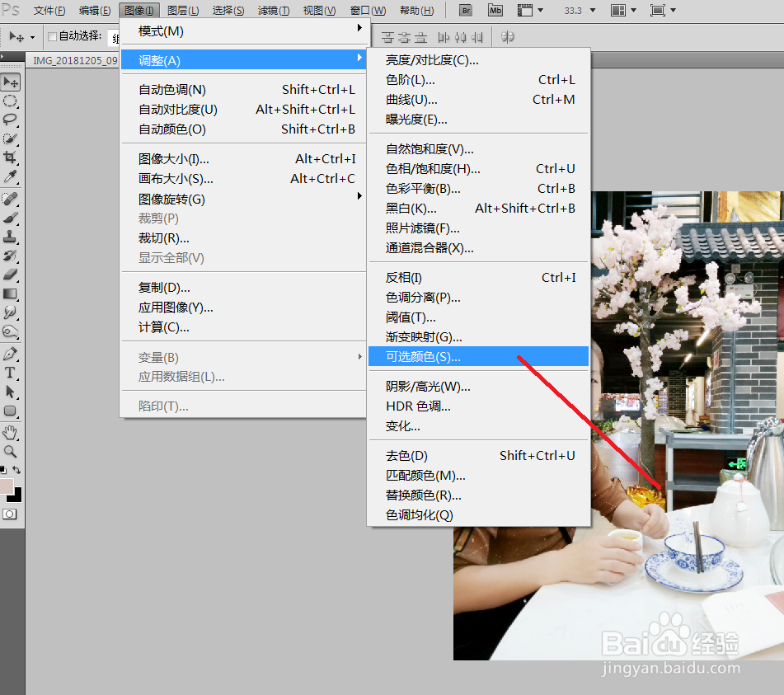The height and width of the screenshot is (695, 784).
Task: Select the Lasso tool
Action: point(11,120)
